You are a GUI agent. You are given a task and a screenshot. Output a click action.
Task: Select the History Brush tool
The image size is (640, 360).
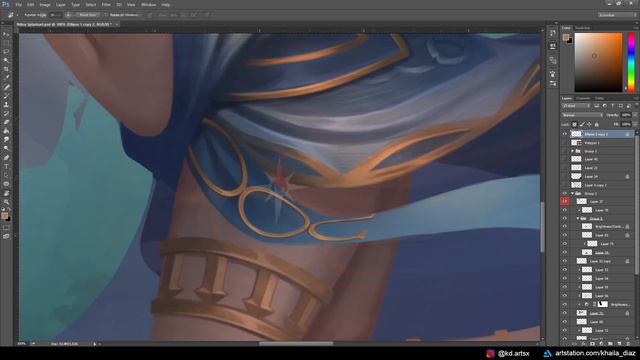point(6,113)
